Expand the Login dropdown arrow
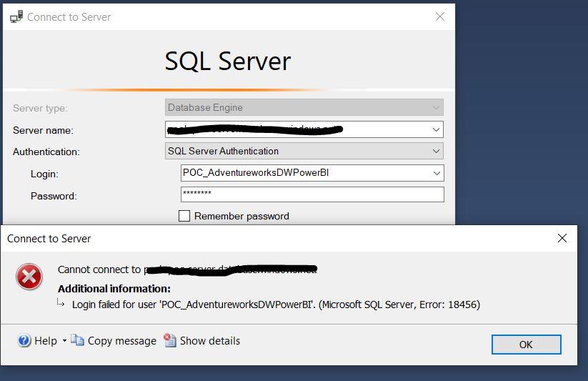This screenshot has width=588, height=381. click(x=437, y=173)
